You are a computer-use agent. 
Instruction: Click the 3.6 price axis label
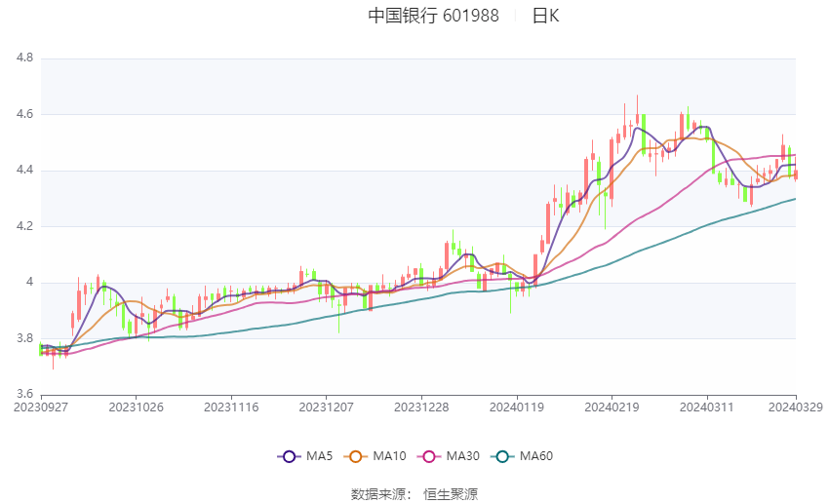coord(24,394)
